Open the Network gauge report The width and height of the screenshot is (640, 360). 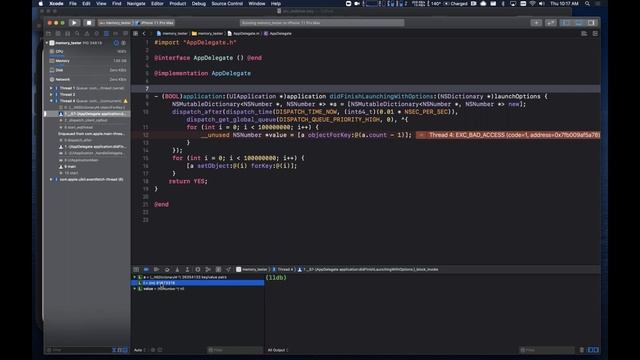[x=88, y=79]
